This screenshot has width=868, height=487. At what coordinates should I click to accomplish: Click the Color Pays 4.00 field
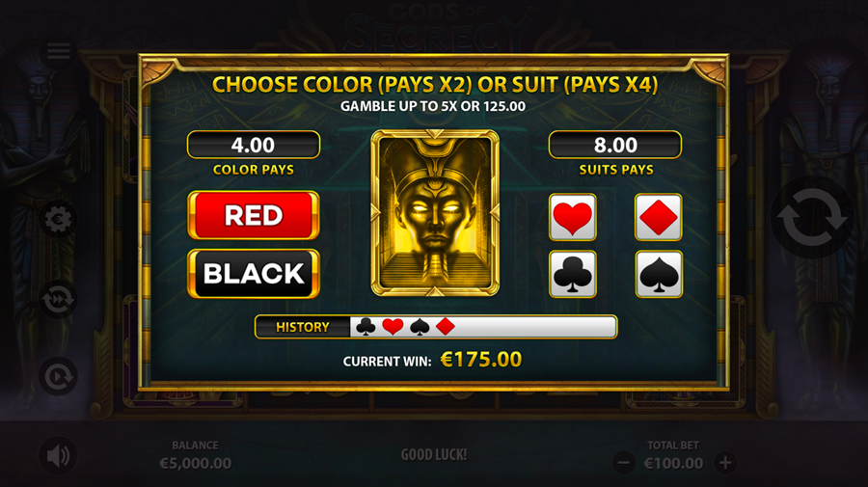(x=254, y=145)
